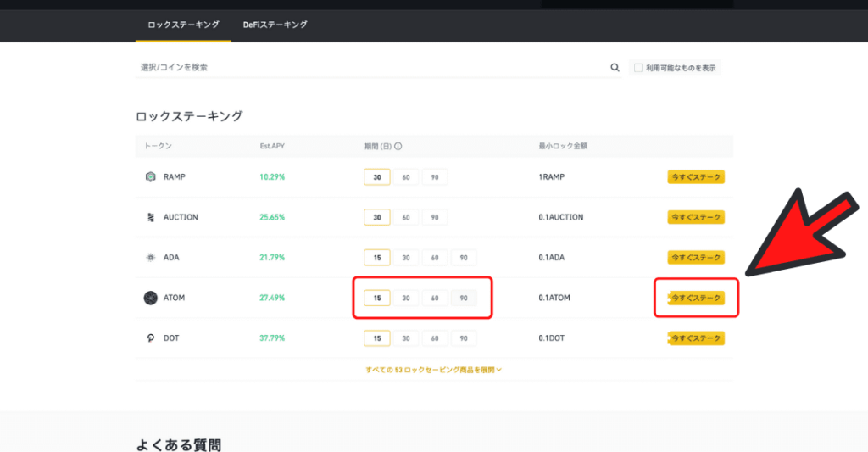Click the 最小ロック金額 column header
Image resolution: width=868 pixels, height=452 pixels.
[x=563, y=146]
